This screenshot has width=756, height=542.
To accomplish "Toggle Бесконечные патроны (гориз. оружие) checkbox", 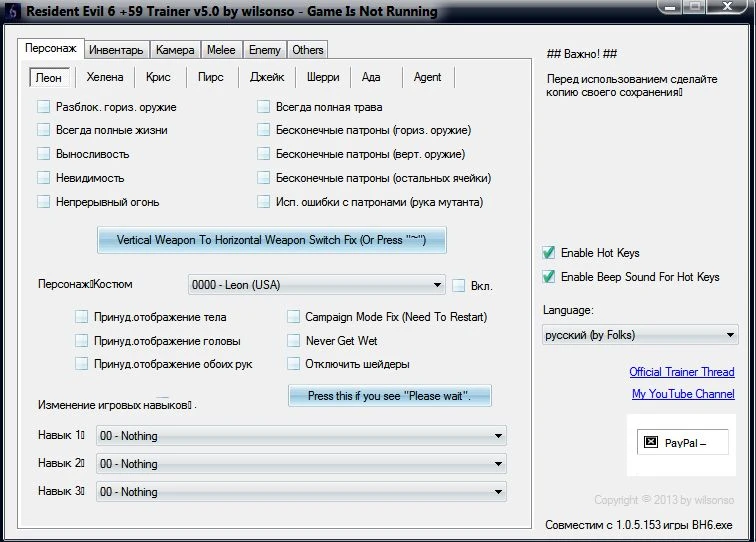I will [264, 130].
